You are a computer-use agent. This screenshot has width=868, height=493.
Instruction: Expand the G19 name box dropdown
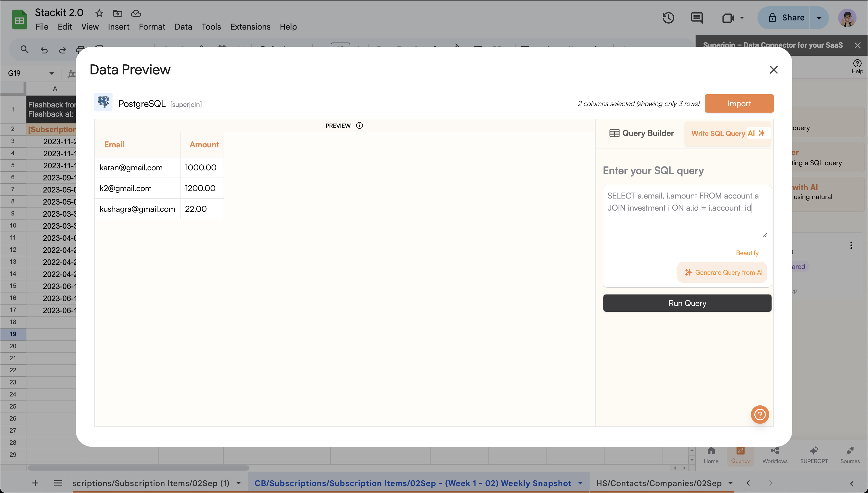coord(51,73)
